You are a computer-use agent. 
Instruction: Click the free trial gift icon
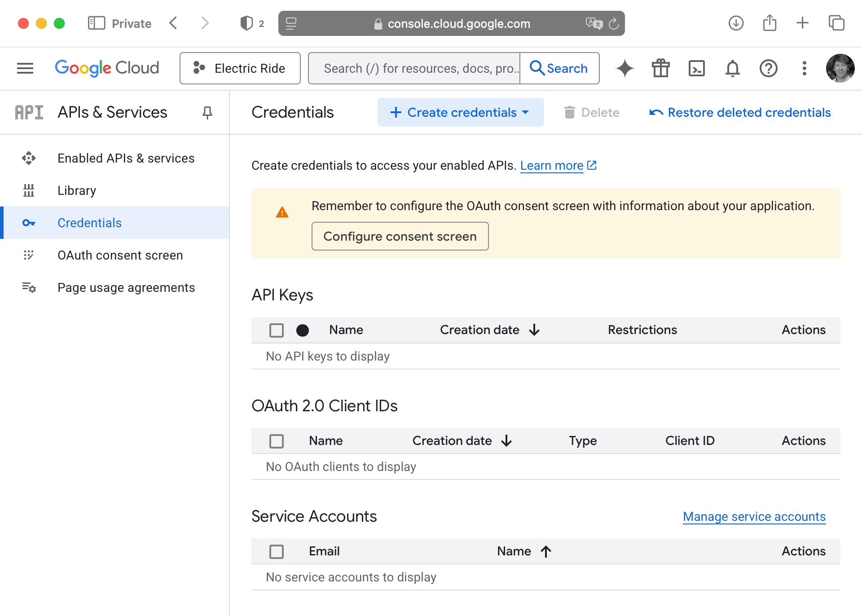(660, 68)
